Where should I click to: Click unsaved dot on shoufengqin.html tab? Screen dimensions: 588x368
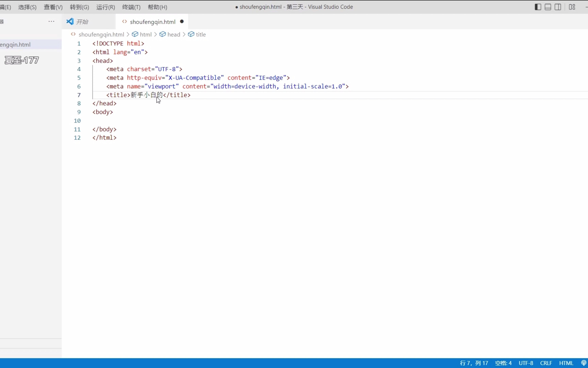[182, 21]
